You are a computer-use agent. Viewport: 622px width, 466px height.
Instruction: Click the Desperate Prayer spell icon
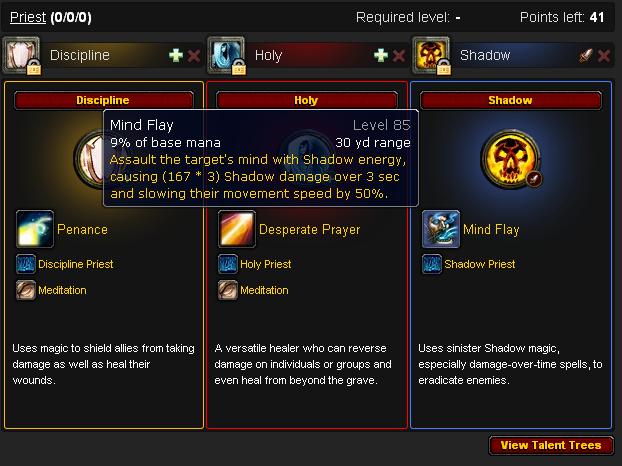click(x=237, y=229)
